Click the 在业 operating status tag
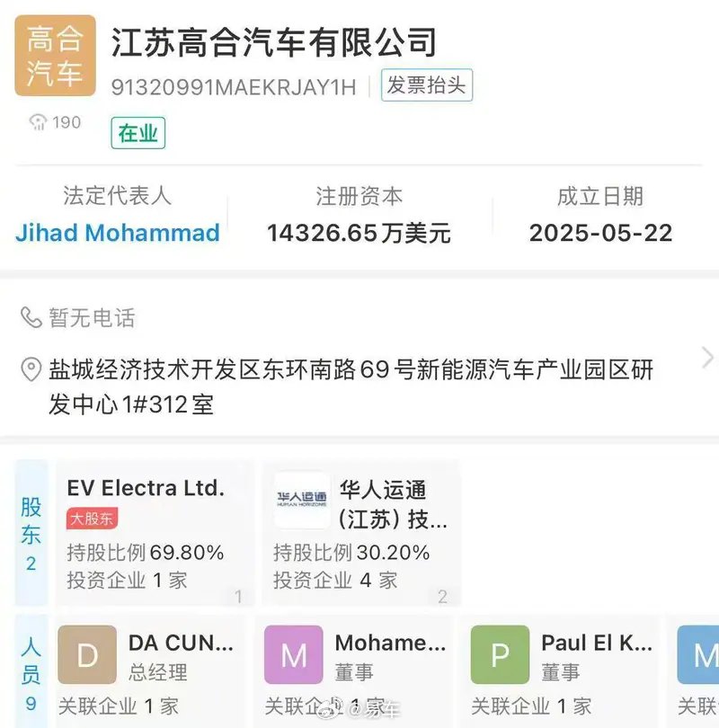Image resolution: width=719 pixels, height=728 pixels. [x=138, y=134]
